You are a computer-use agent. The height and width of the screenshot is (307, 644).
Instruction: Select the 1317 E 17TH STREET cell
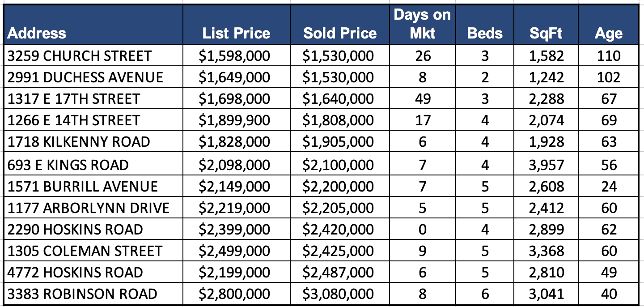(74, 99)
